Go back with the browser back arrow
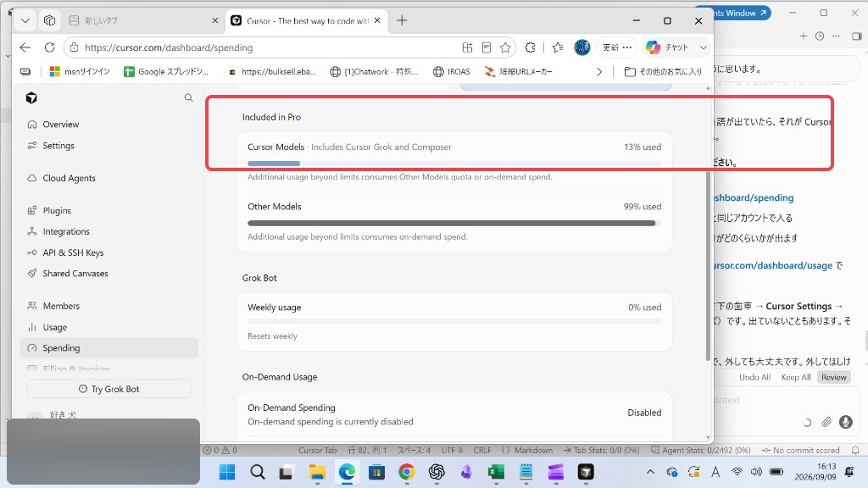The width and height of the screenshot is (868, 488). (25, 47)
